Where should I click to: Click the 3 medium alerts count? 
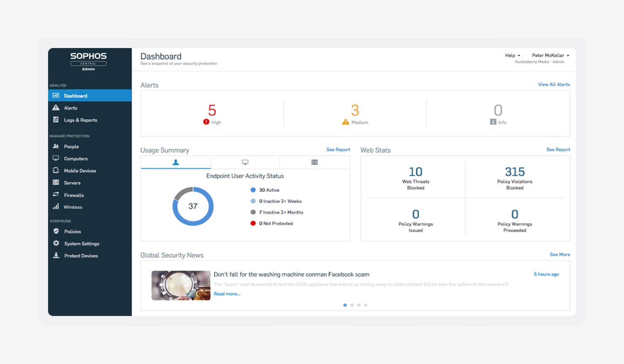coord(355,110)
